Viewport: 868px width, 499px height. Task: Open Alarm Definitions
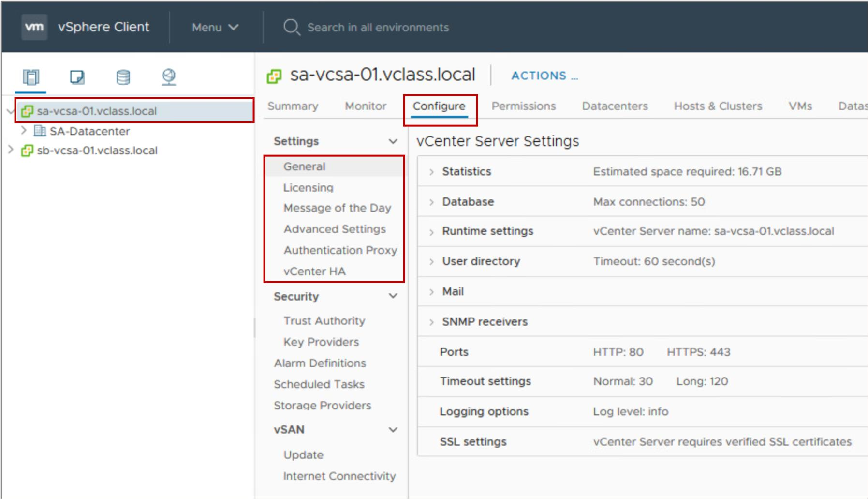coord(320,363)
